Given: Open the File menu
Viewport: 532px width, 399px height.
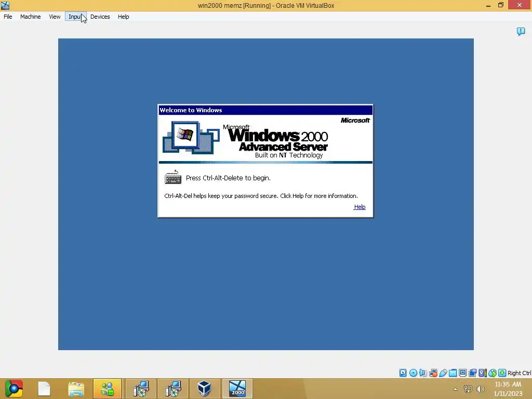Looking at the screenshot, I should coord(8,17).
